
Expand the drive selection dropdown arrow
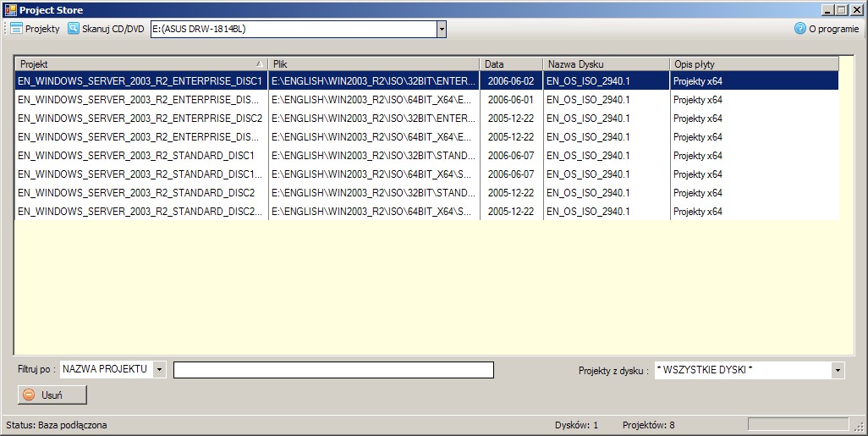tap(442, 30)
